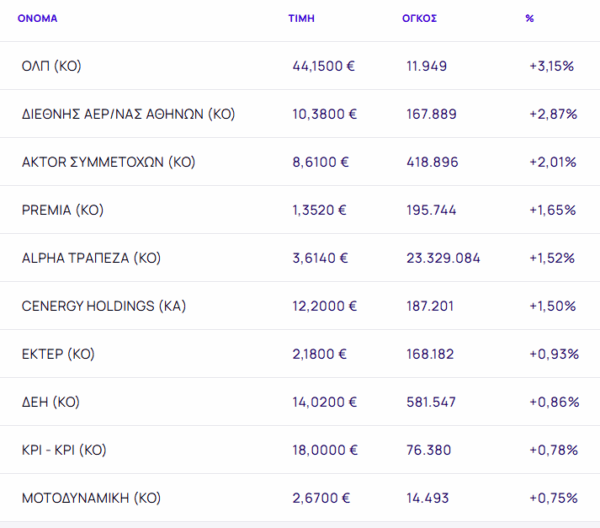Select price 44,1500 € of ΟΛΠ

pos(324,66)
